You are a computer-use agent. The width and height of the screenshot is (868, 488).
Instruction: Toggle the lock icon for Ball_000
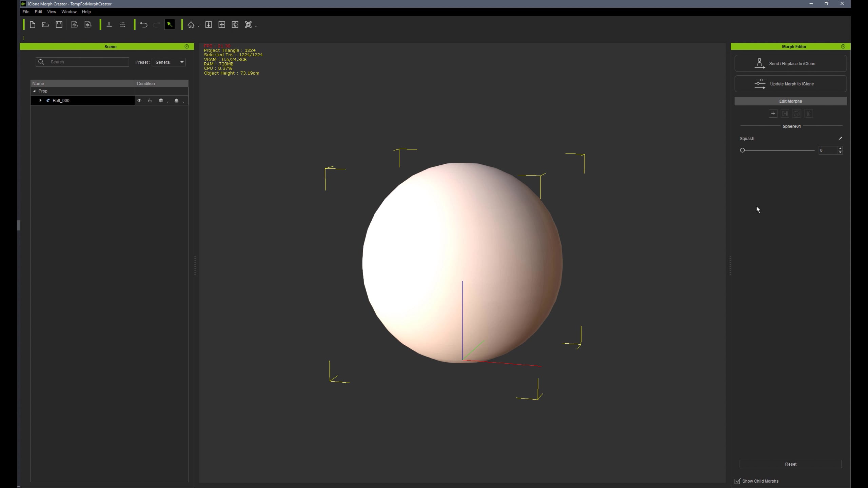click(150, 100)
